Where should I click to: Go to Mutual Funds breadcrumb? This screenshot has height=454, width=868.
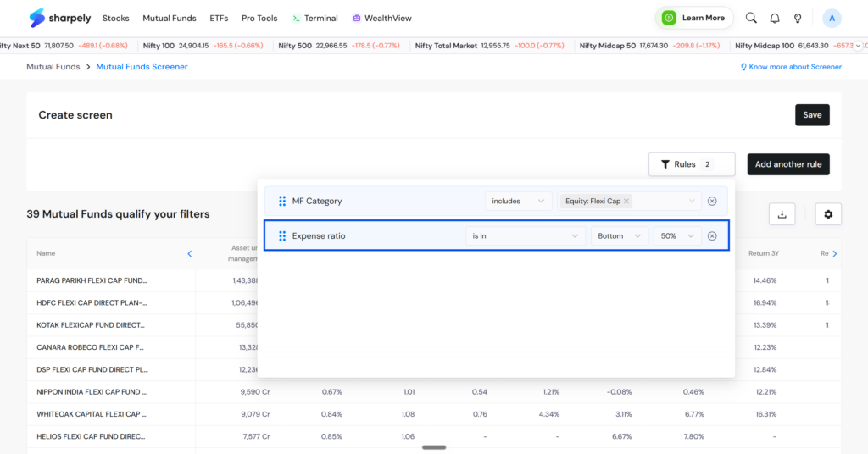(53, 67)
